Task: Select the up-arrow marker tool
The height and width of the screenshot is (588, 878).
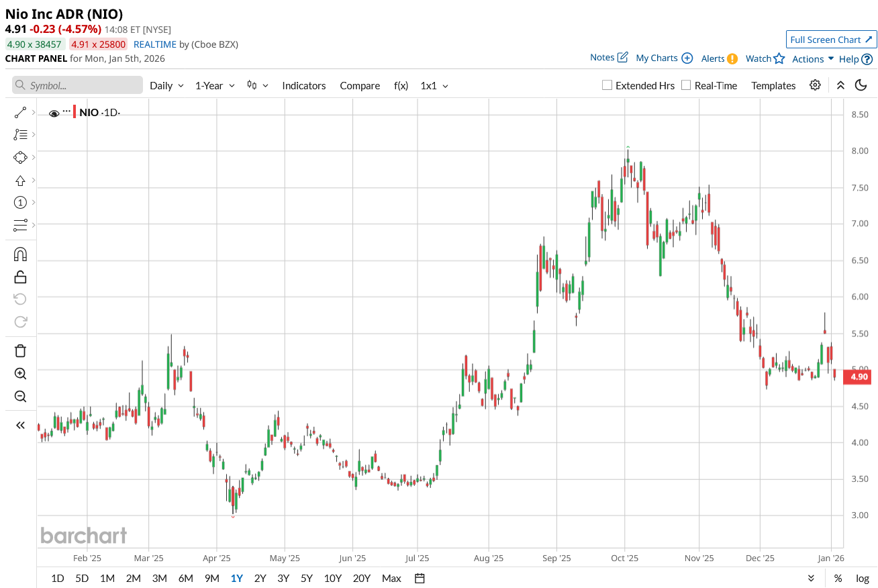Action: tap(20, 181)
